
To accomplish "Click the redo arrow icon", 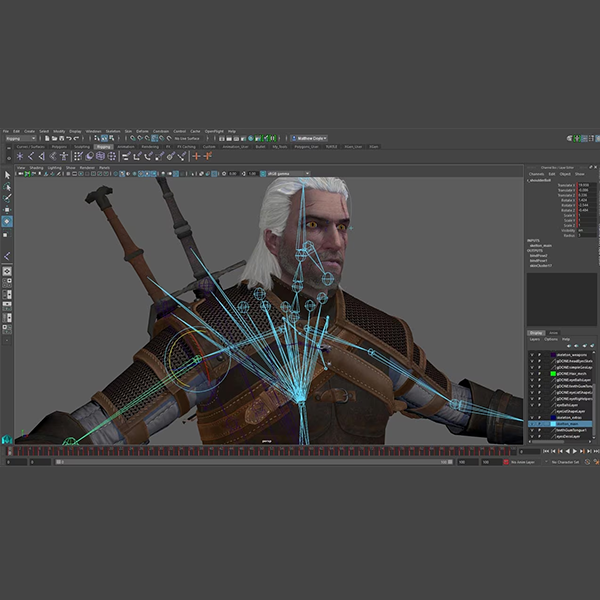I will point(76,138).
